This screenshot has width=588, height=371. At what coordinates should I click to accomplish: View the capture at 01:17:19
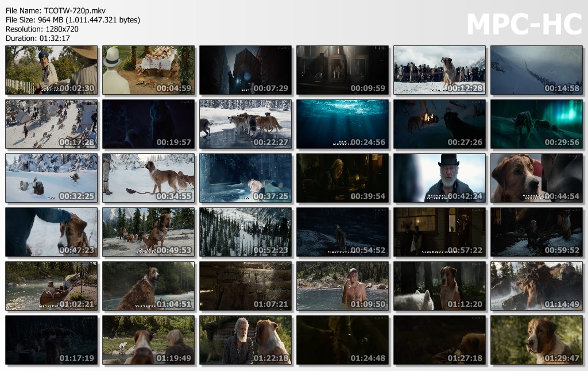click(x=51, y=340)
